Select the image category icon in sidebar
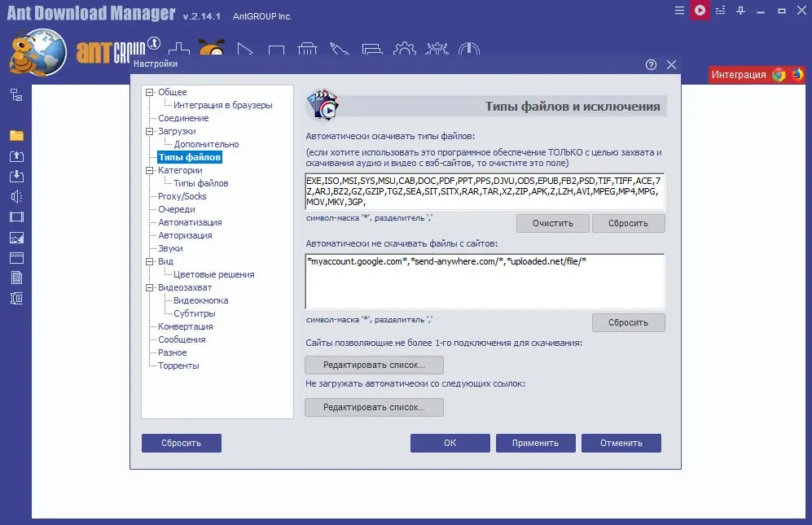The width and height of the screenshot is (812, 525). pyautogui.click(x=16, y=238)
